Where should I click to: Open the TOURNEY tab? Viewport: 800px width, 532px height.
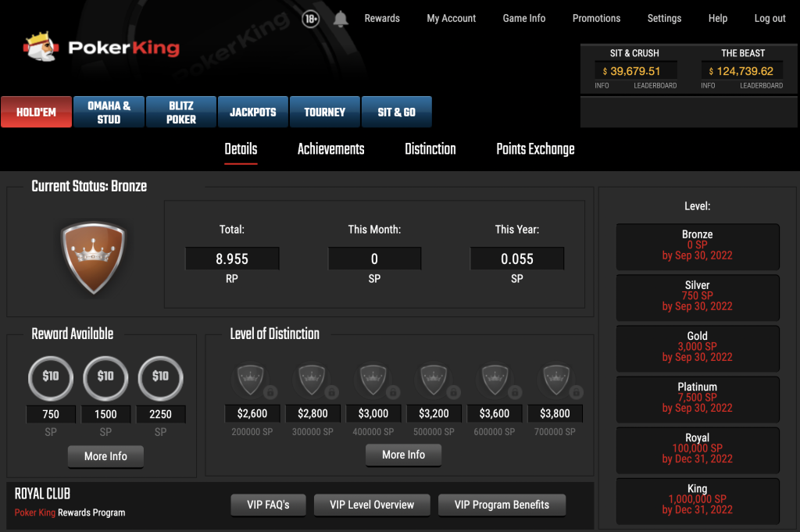pos(325,112)
